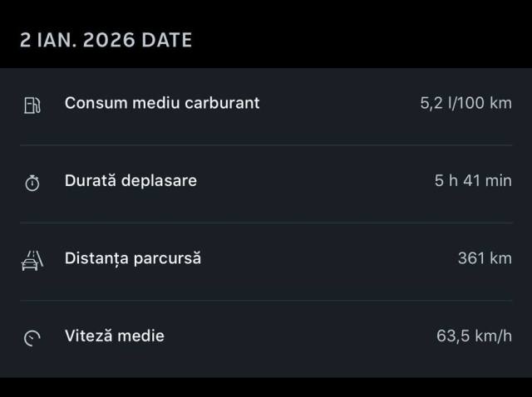The height and width of the screenshot is (397, 532).
Task: Select the 63,5 km/h speed value
Action: pyautogui.click(x=474, y=336)
